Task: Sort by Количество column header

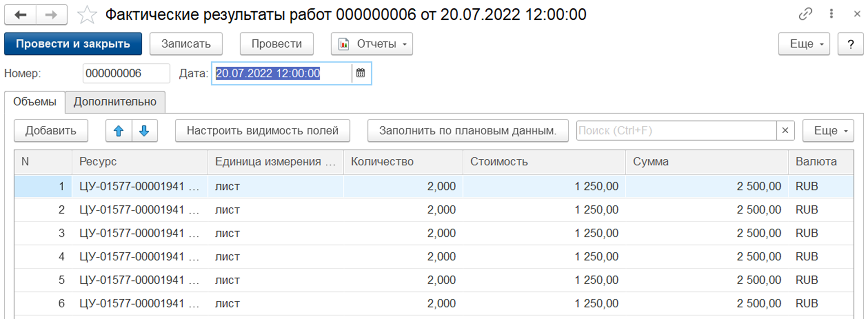Action: tap(382, 162)
